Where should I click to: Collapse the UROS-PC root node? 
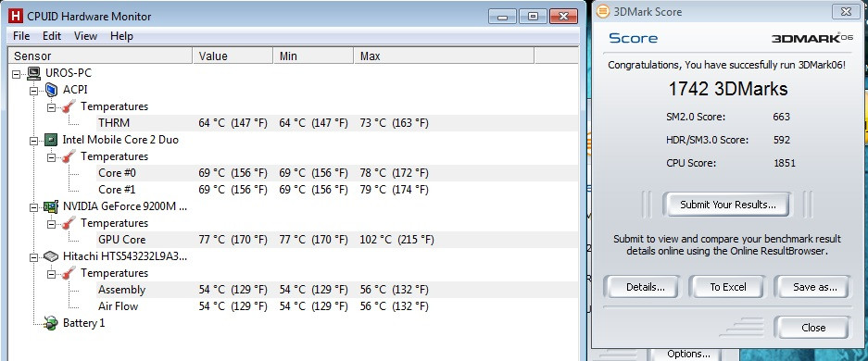(x=16, y=73)
